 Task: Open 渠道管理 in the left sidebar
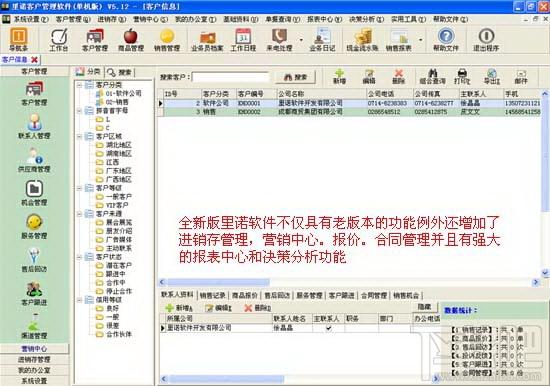click(x=34, y=326)
